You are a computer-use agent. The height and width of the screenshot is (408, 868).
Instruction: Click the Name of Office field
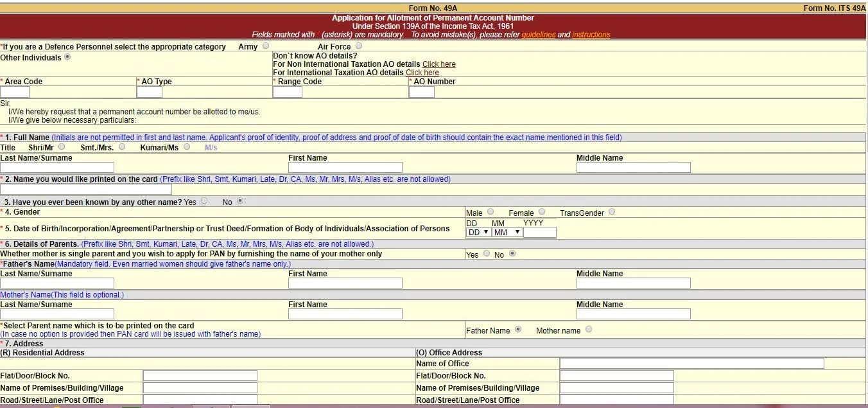tap(691, 364)
